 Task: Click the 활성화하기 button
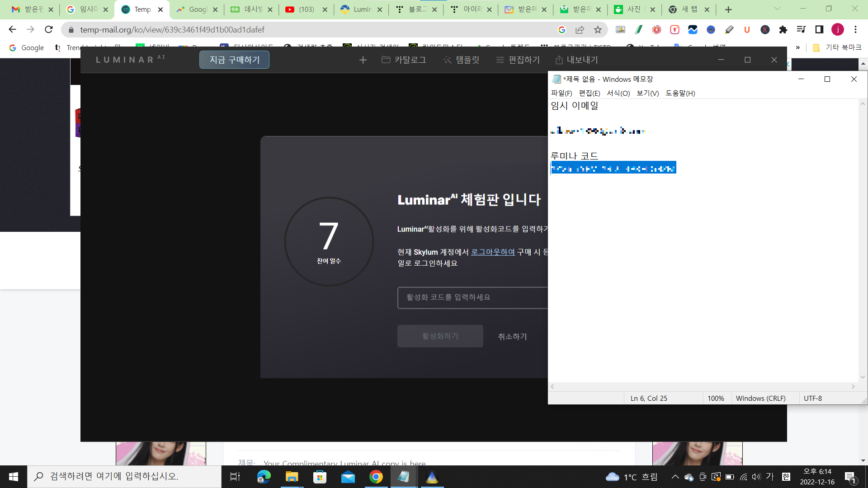pos(440,336)
